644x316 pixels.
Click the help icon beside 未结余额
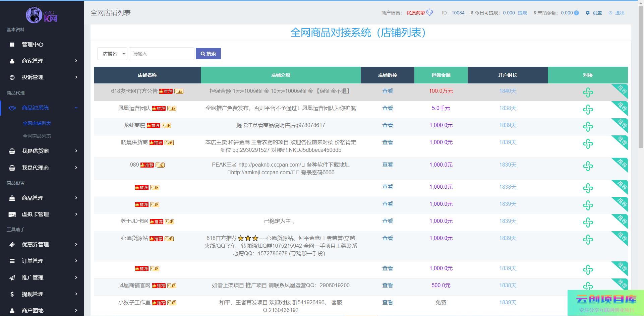coord(576,13)
